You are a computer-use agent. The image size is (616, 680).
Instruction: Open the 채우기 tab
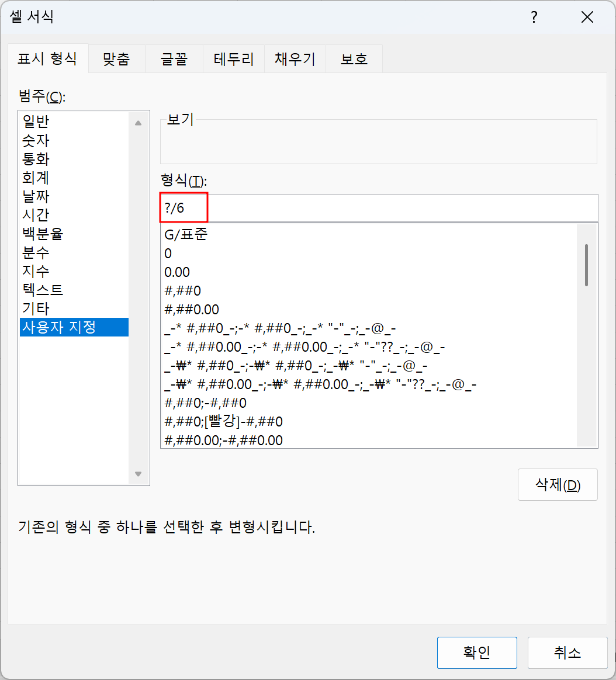coord(294,58)
